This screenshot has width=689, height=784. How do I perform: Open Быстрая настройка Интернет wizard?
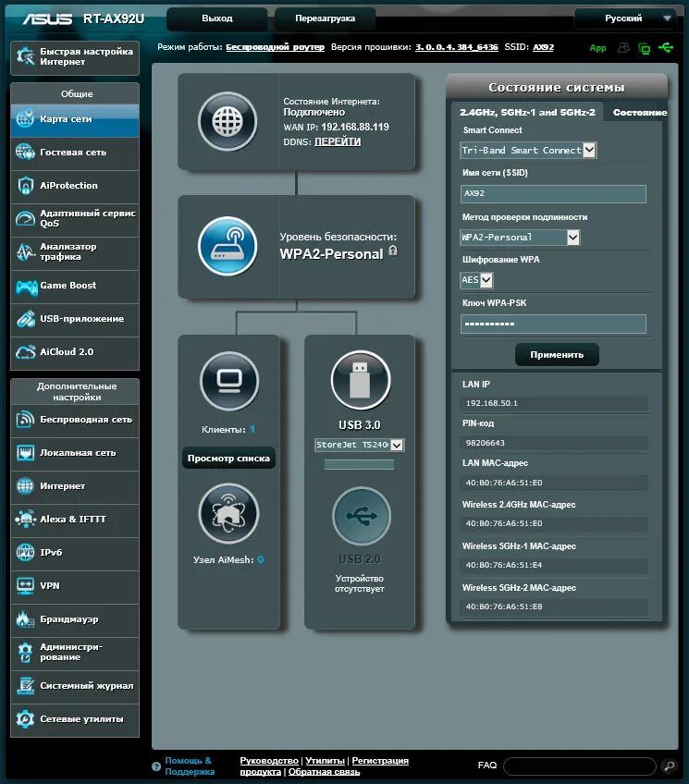(75, 57)
